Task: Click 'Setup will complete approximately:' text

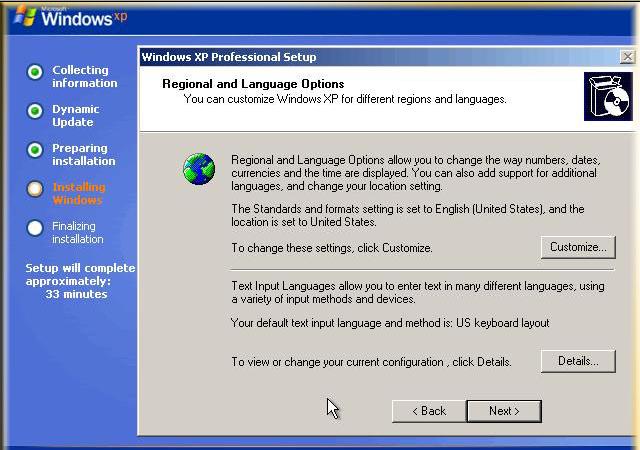Action: tap(80, 274)
